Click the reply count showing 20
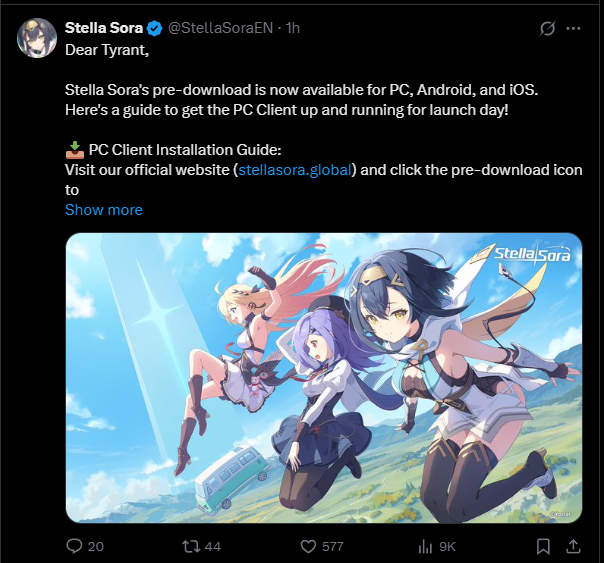 pyautogui.click(x=96, y=546)
